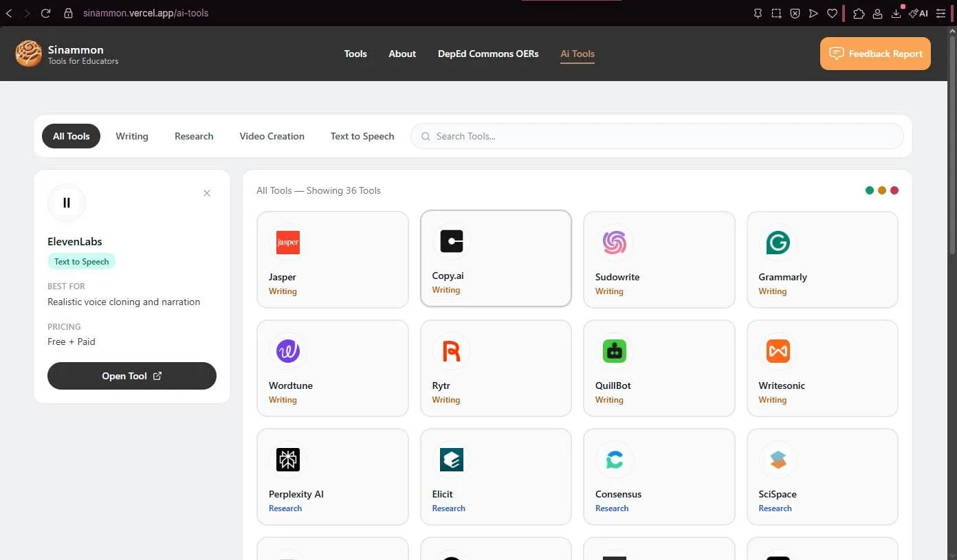957x560 pixels.
Task: Choose the Grammarly green G logo
Action: 778,243
